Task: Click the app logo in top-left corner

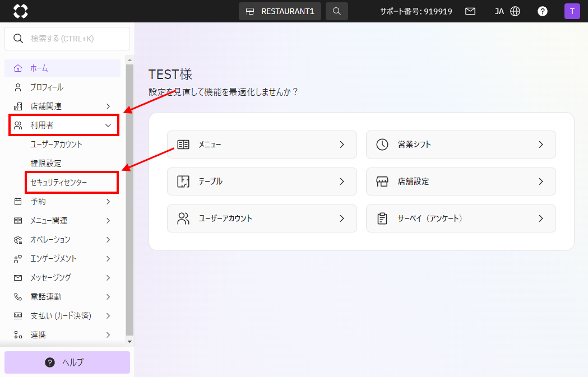Action: [20, 11]
